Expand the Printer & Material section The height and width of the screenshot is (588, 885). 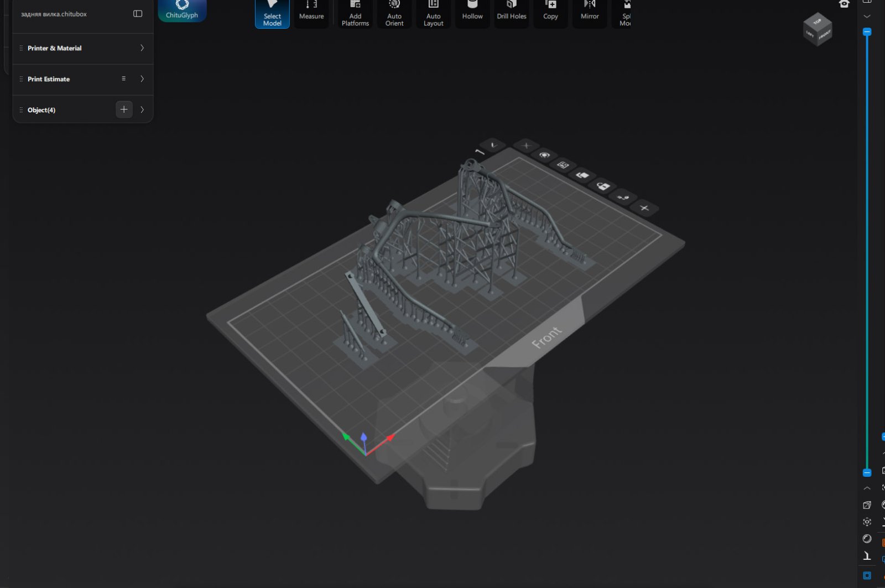pyautogui.click(x=142, y=48)
